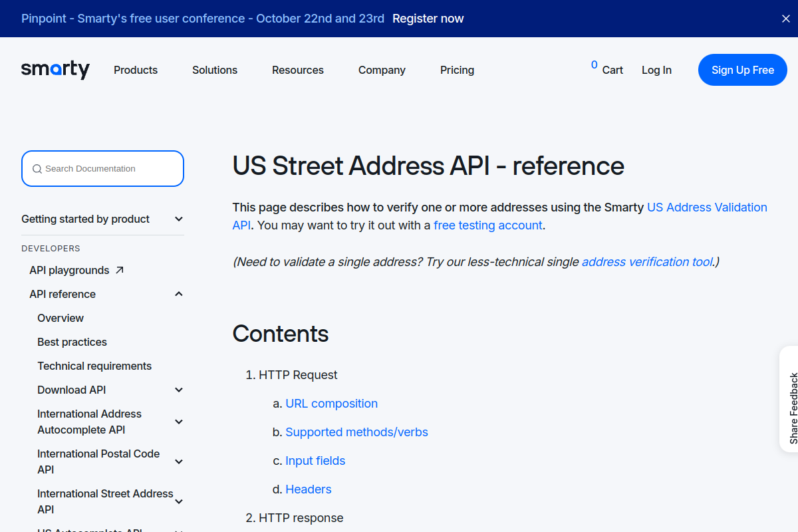798x532 pixels.
Task: Click the 'Contents' heading
Action: click(281, 334)
